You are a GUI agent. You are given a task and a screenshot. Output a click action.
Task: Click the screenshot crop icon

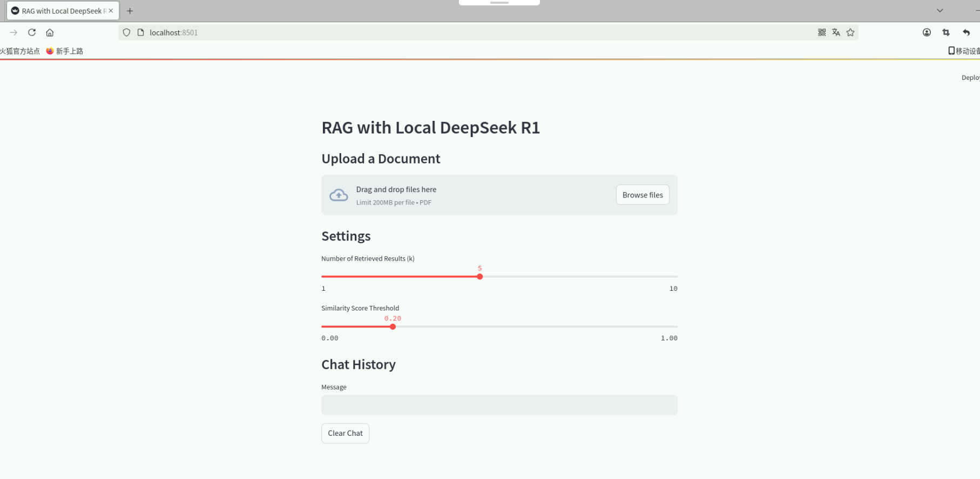click(946, 32)
